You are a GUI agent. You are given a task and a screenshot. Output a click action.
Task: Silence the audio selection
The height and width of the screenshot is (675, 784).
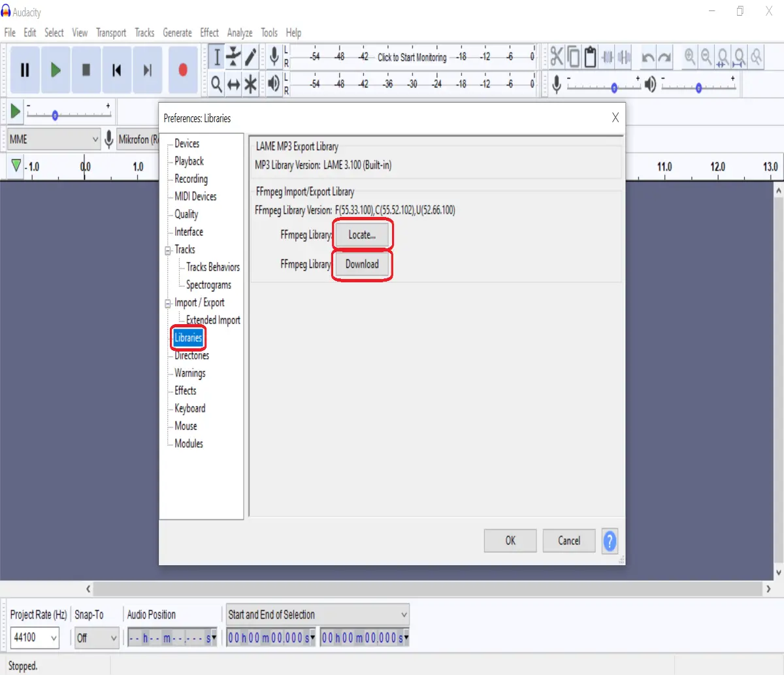click(x=625, y=58)
